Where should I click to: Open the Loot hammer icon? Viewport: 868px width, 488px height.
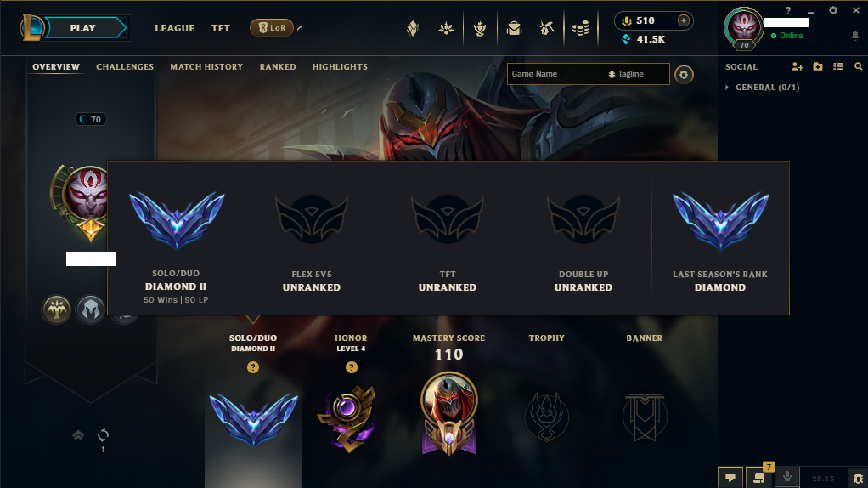546,28
